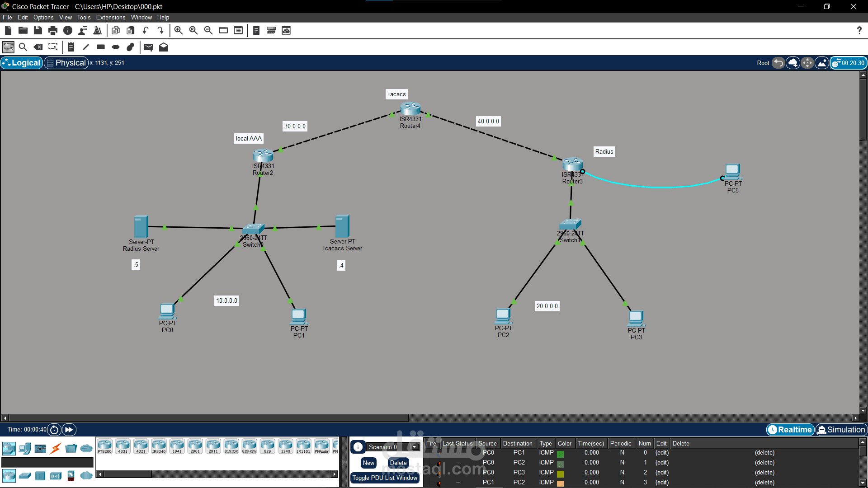Viewport: 868px width, 488px height.
Task: Open the Scenario 0 dropdown
Action: [x=415, y=447]
